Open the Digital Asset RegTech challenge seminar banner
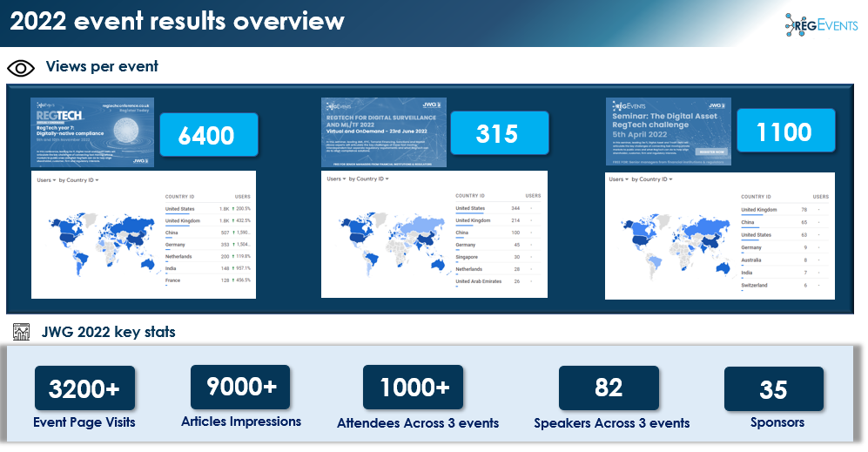The height and width of the screenshot is (452, 868). click(668, 132)
